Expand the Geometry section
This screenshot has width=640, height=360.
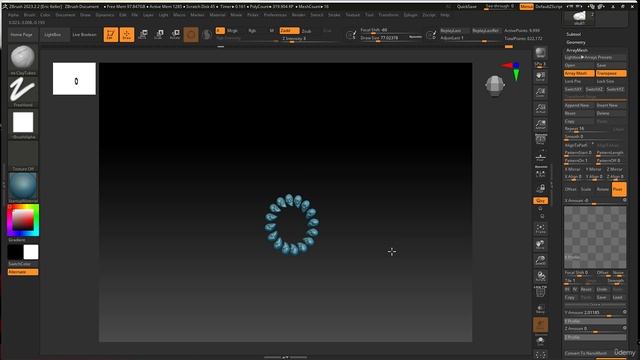point(576,42)
